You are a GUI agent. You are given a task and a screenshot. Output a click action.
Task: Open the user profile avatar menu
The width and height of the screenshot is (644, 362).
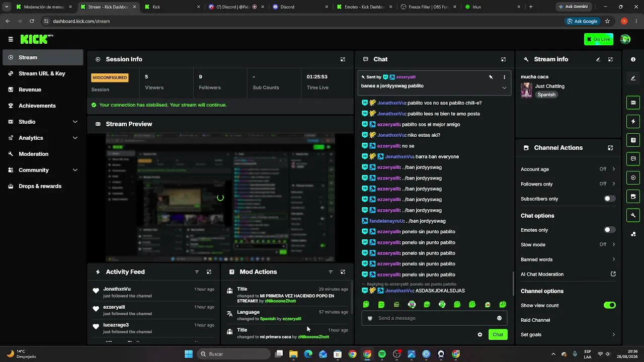625,39
